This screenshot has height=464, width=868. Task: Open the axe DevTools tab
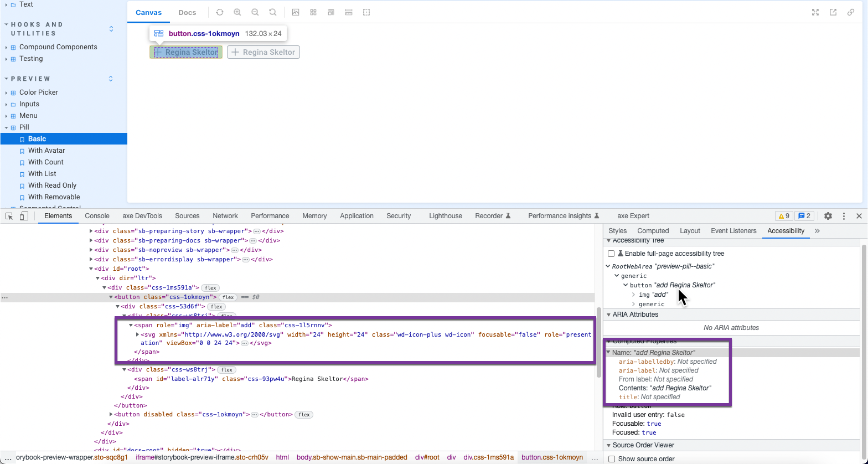pyautogui.click(x=142, y=216)
